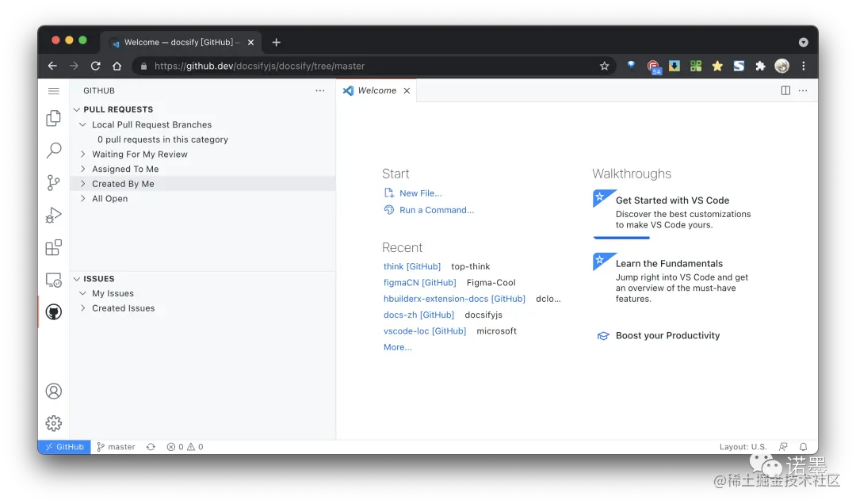
Task: Open recent think [GitHub] repository
Action: coord(412,266)
